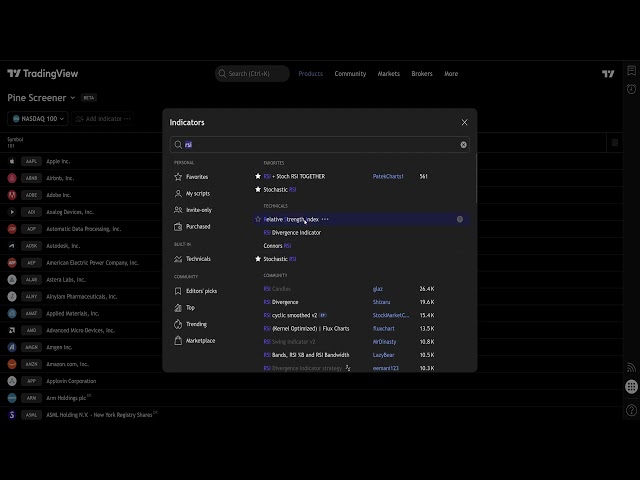This screenshot has width=640, height=480.
Task: Click the TradingView logo at top left
Action: point(42,73)
